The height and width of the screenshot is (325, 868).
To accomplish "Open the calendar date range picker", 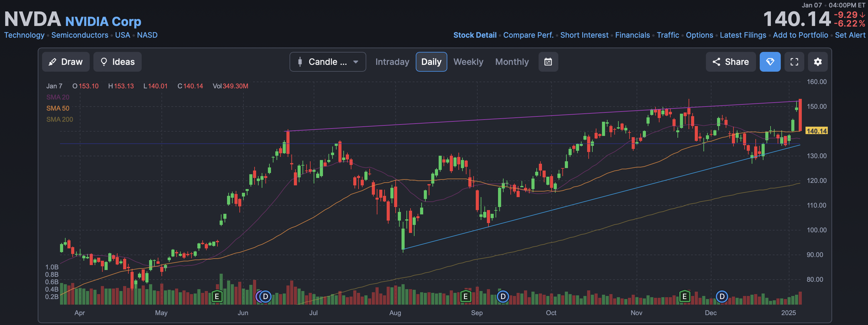I will point(548,62).
